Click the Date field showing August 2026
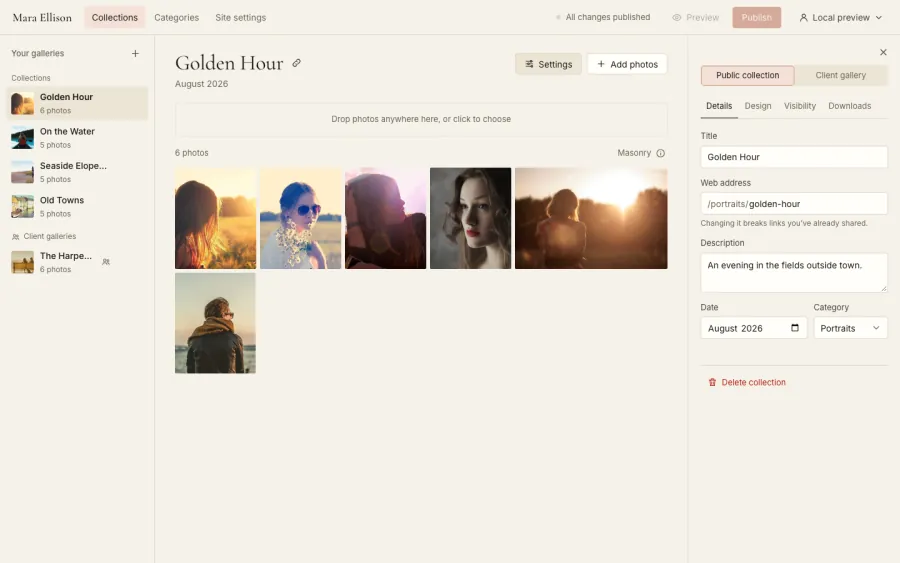 coord(754,328)
